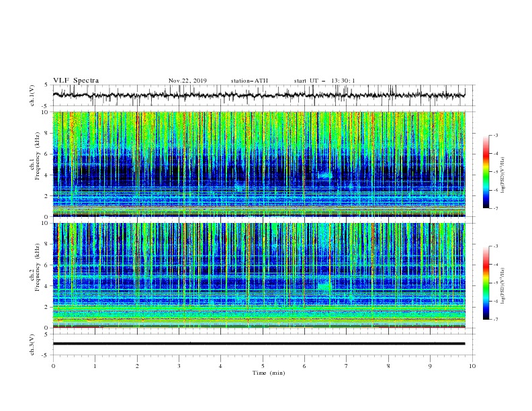Click time axis tick label "10"
532x411 pixels.
click(472, 366)
